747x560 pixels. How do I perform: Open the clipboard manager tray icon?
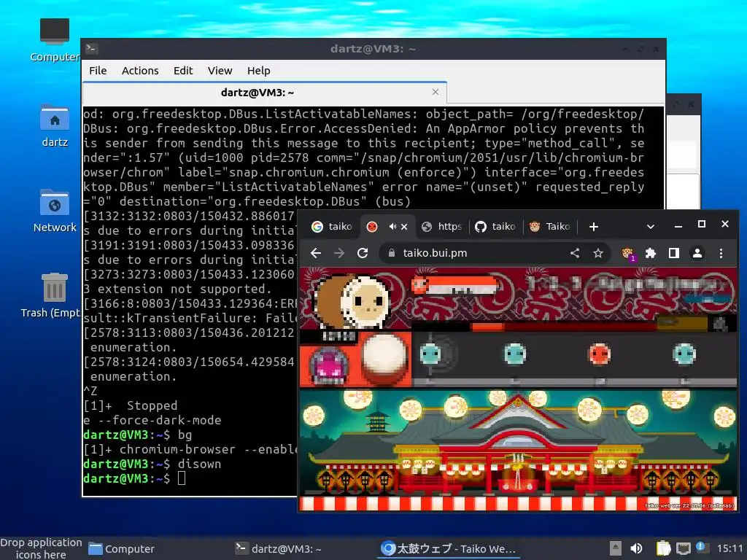point(663,548)
